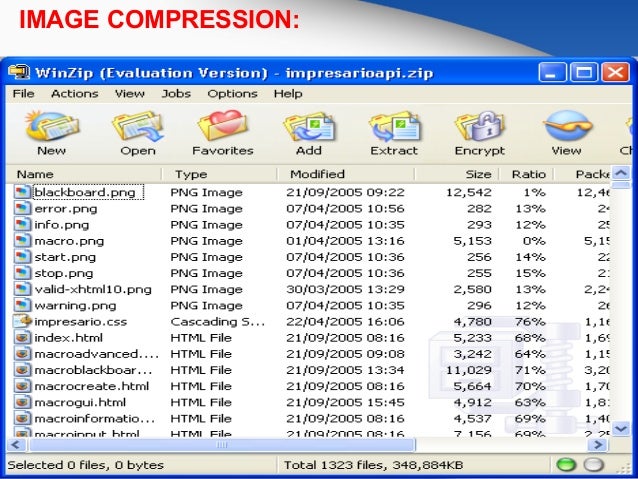The width and height of the screenshot is (638, 479).
Task: Click the valid-xhtml10.png file icon
Action: (22, 289)
